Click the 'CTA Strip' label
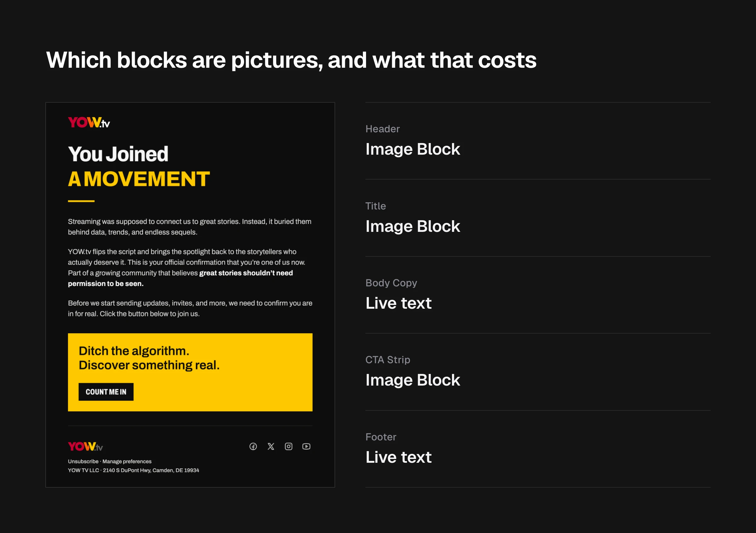Viewport: 756px width, 533px height. (388, 359)
